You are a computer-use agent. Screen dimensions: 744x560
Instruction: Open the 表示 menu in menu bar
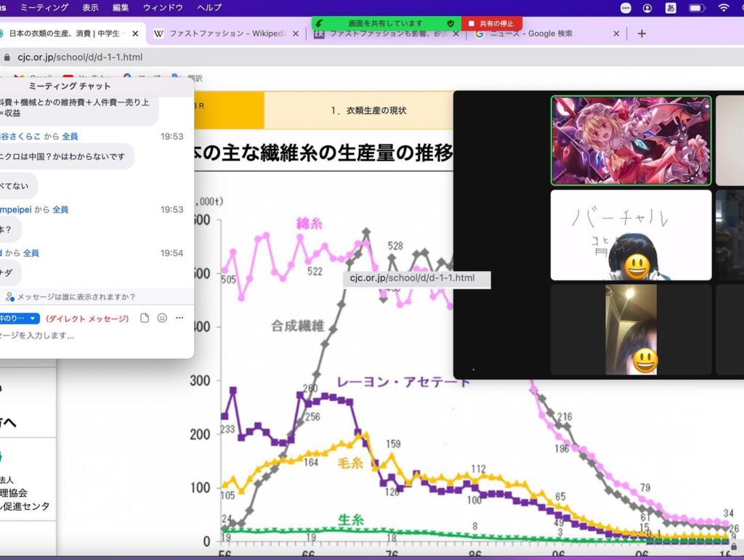tap(90, 7)
